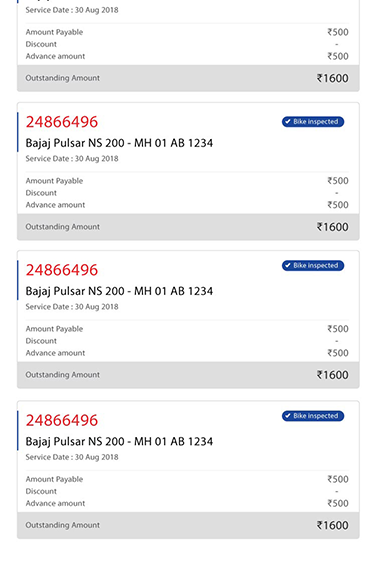Screen dimensions: 375x576
Task: Click Outstanding Amount row of topmost partial card
Action: click(x=188, y=78)
